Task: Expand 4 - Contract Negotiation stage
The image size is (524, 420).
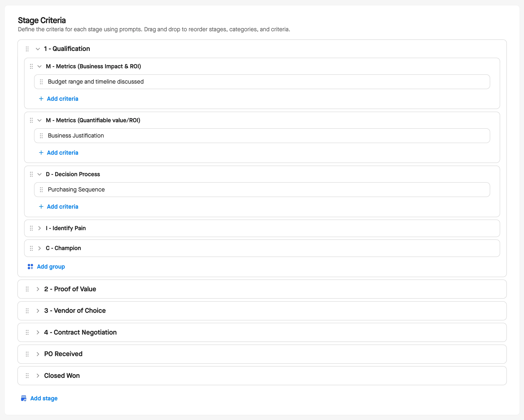Action: click(38, 332)
